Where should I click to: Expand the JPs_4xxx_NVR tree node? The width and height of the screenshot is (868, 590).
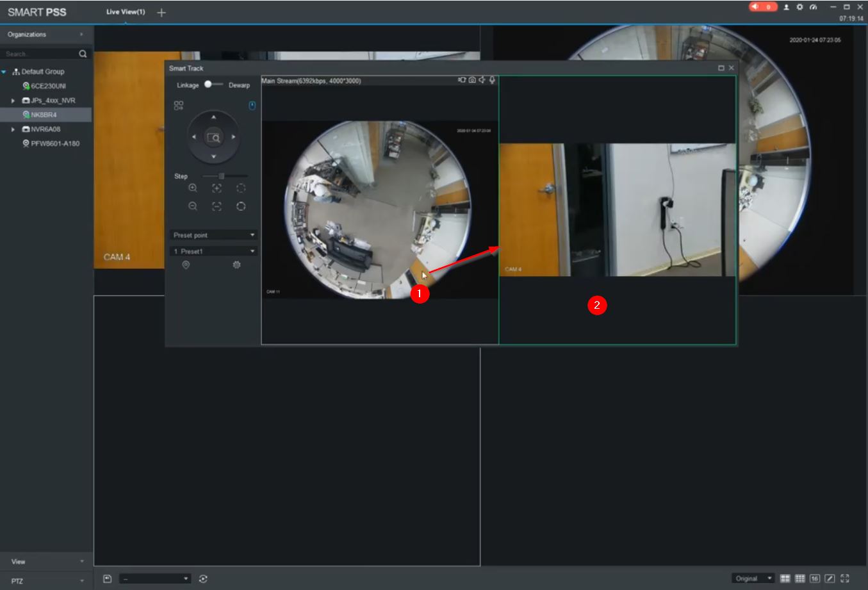point(13,101)
